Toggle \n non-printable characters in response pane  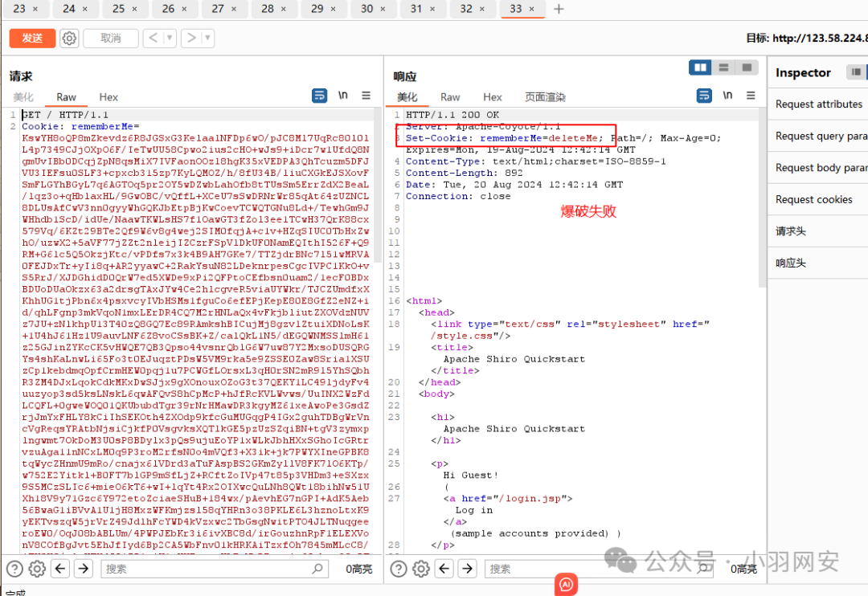(727, 95)
